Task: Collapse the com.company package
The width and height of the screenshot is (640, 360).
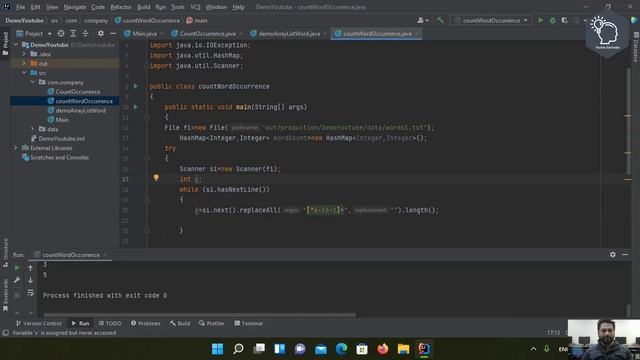Action: click(x=33, y=82)
